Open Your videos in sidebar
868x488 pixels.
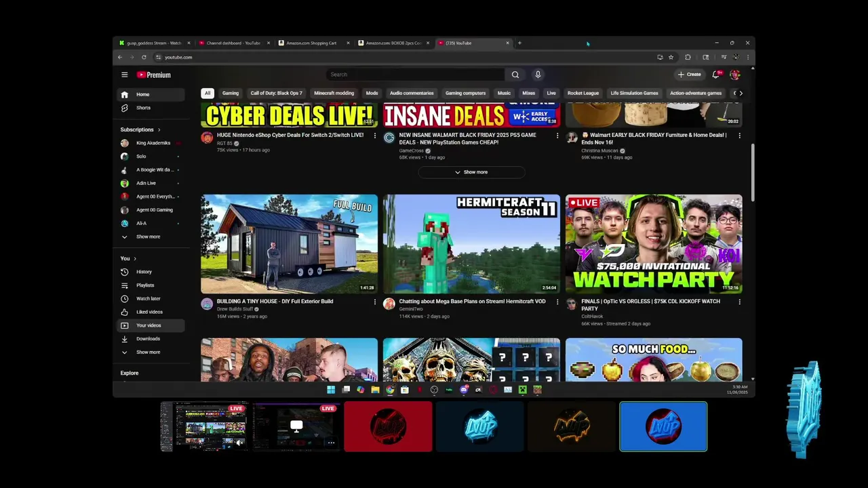(x=150, y=325)
